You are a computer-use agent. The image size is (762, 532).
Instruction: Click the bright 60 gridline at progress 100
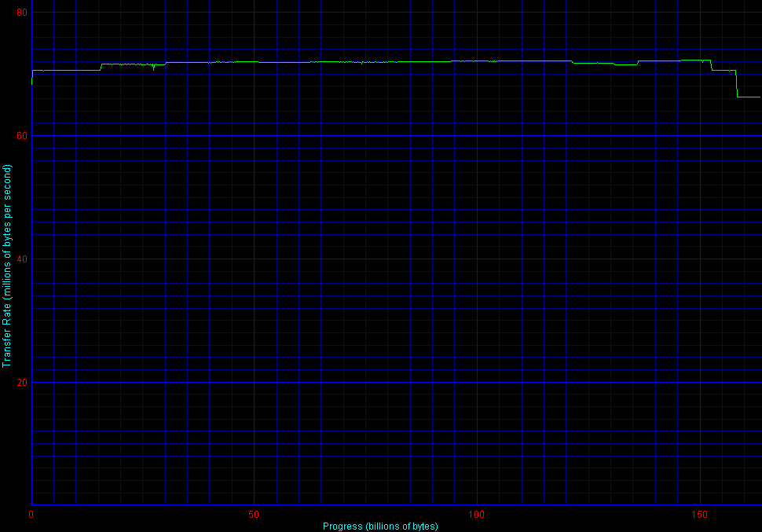pos(477,136)
